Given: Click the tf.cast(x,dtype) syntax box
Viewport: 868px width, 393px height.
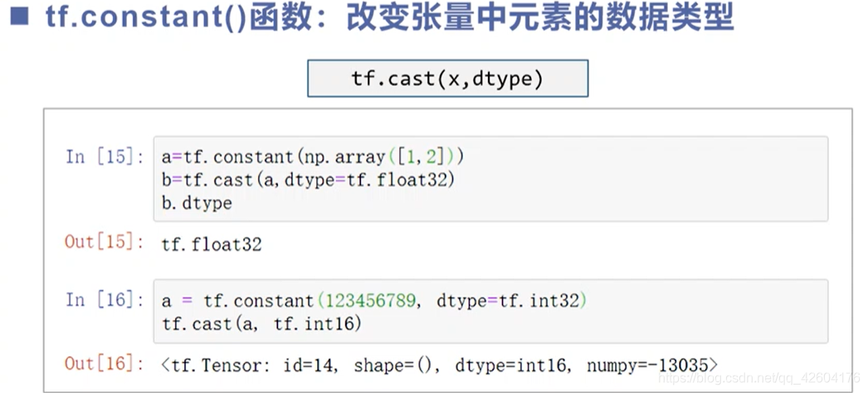Looking at the screenshot, I should click(447, 79).
